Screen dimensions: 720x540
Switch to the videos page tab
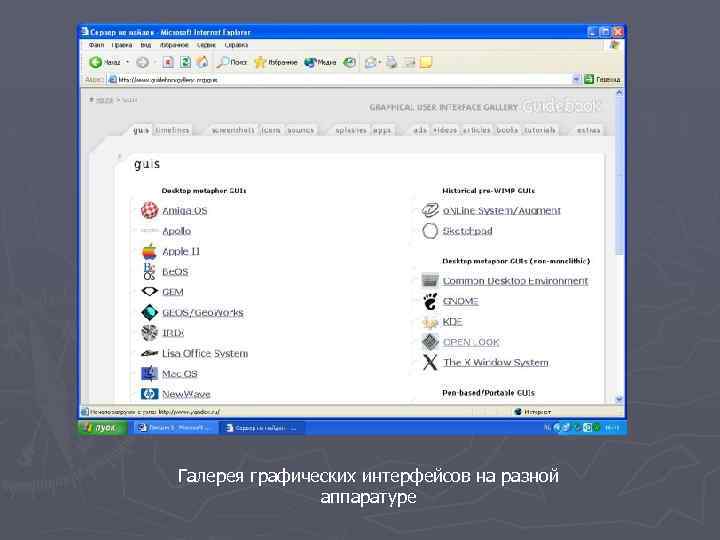click(x=445, y=130)
